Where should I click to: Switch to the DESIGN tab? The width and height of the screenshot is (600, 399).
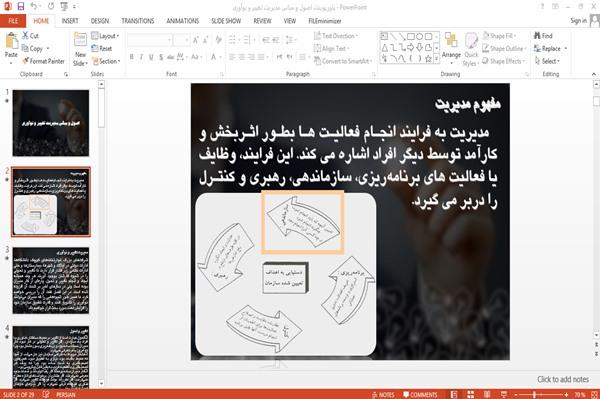[100, 21]
